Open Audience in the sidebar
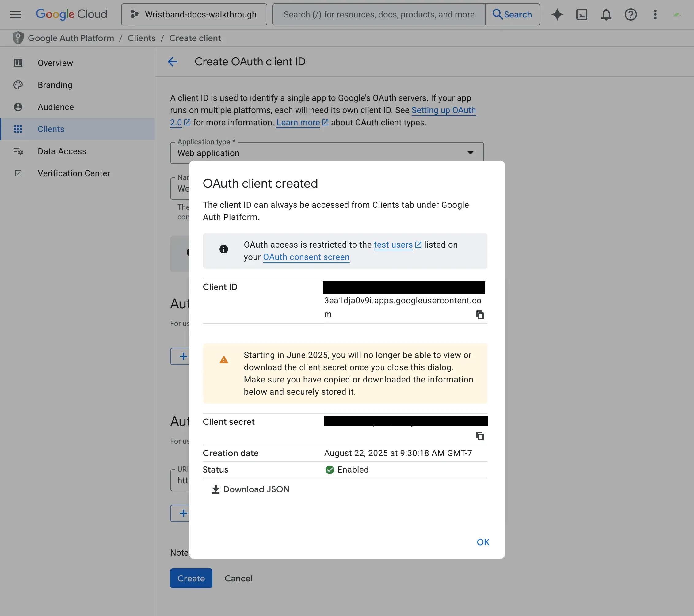Viewport: 694px width, 616px height. 78,107
